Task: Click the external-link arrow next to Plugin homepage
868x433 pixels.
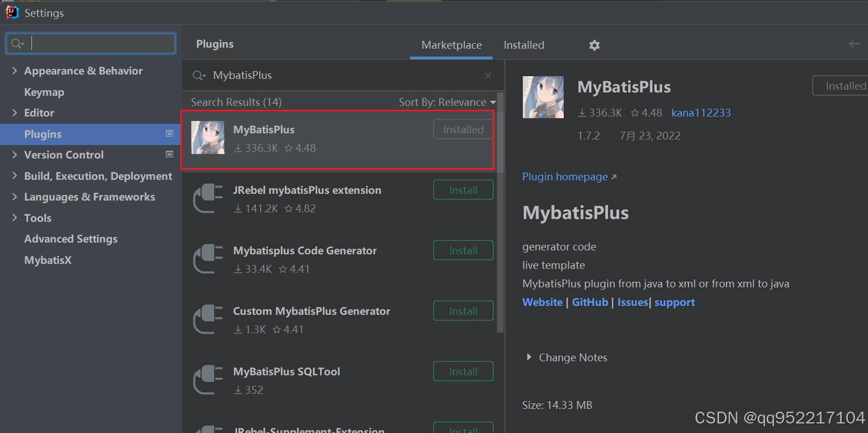Action: (x=614, y=177)
